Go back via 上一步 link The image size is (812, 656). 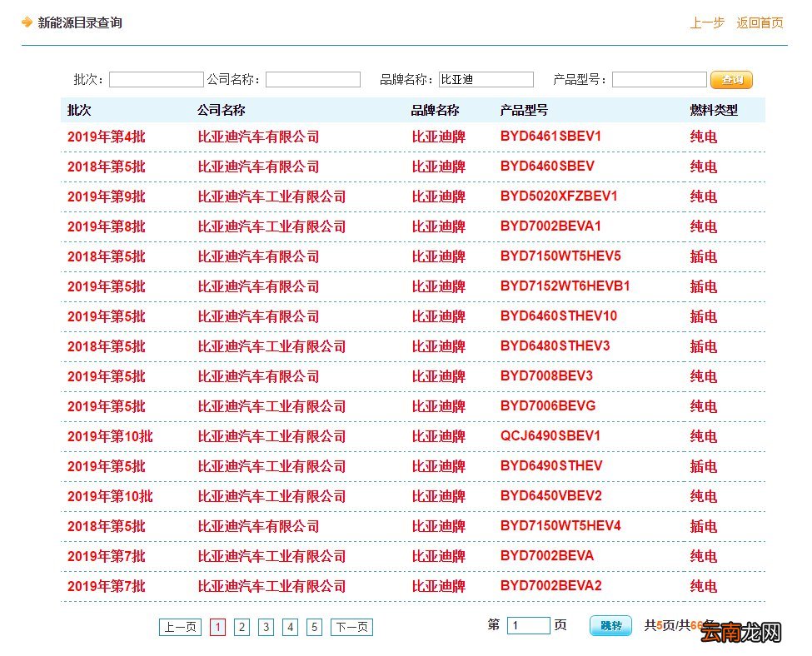click(x=707, y=22)
